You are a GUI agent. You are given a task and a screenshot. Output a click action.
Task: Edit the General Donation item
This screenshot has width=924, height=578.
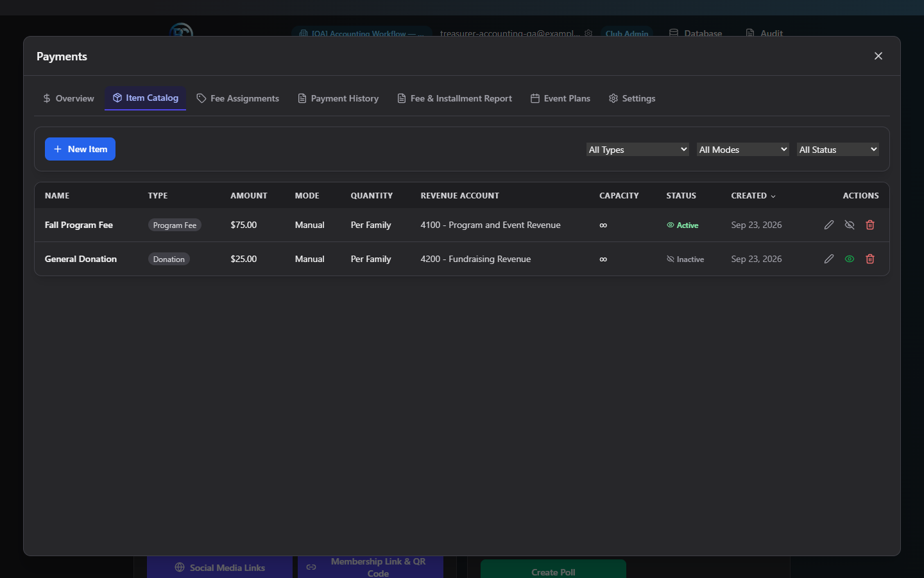pyautogui.click(x=829, y=259)
